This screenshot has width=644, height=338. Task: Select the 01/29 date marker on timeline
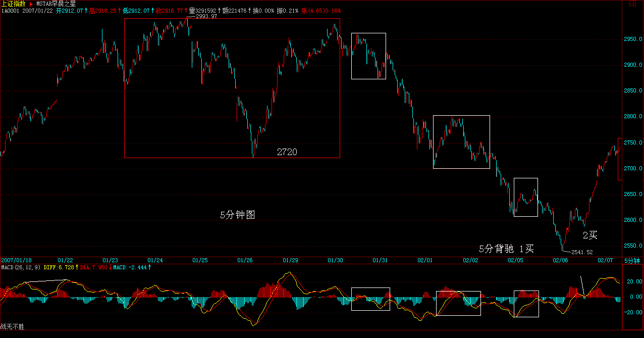pos(290,260)
